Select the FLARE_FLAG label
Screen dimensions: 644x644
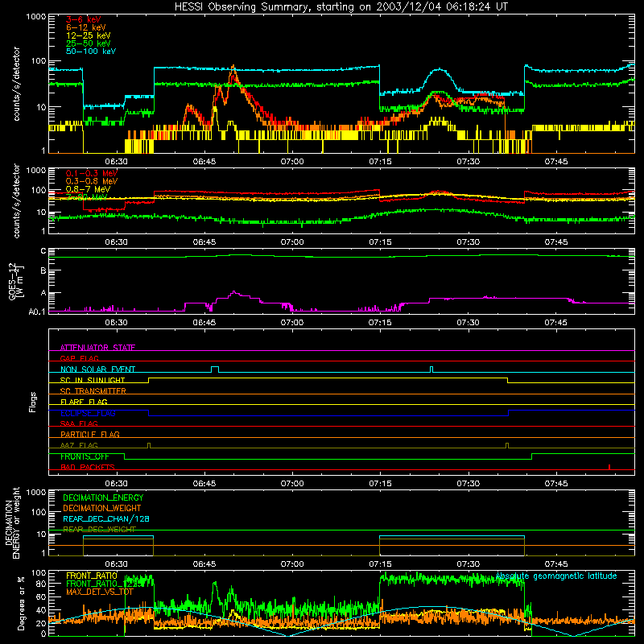(84, 402)
